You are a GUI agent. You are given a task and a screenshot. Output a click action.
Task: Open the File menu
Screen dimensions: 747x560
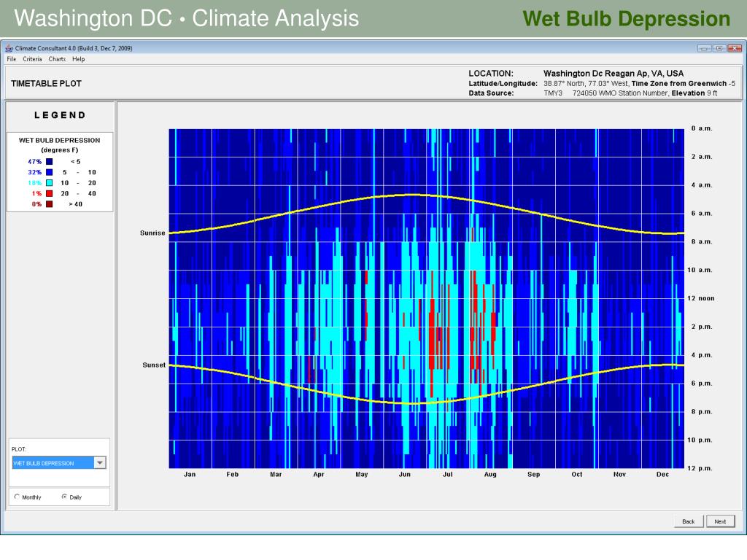(x=12, y=59)
